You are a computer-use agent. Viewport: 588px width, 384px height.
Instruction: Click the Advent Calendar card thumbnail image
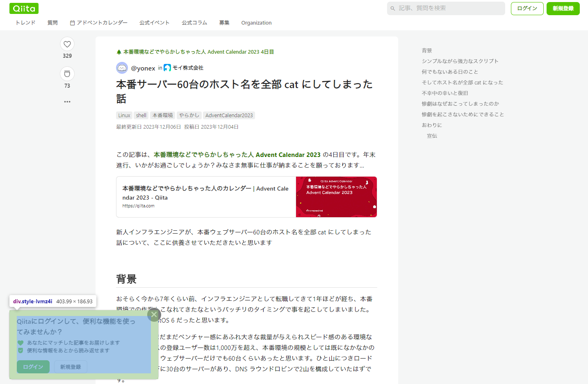point(336,197)
